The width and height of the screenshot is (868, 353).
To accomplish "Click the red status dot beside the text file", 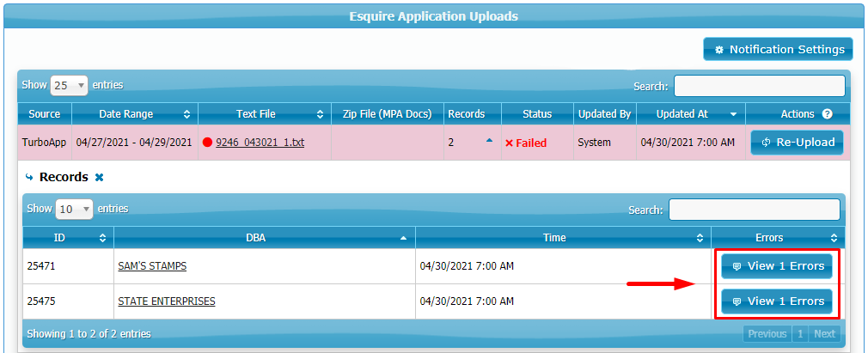I will [x=207, y=143].
